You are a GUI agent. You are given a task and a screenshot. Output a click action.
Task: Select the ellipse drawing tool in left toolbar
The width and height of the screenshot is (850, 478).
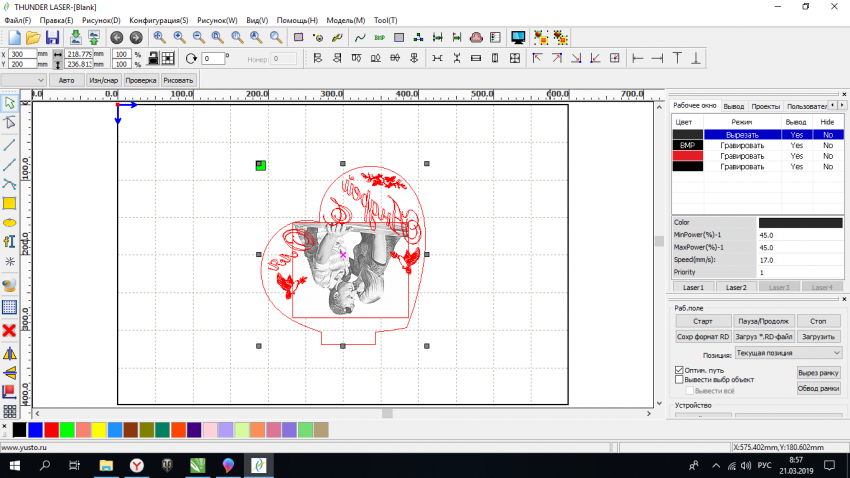[10, 222]
